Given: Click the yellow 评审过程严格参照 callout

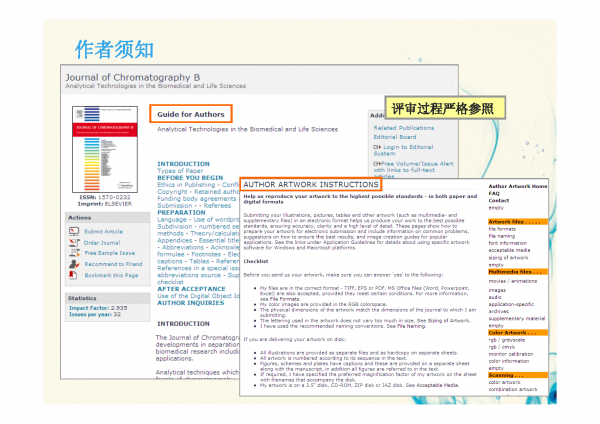Looking at the screenshot, I should coord(445,108).
